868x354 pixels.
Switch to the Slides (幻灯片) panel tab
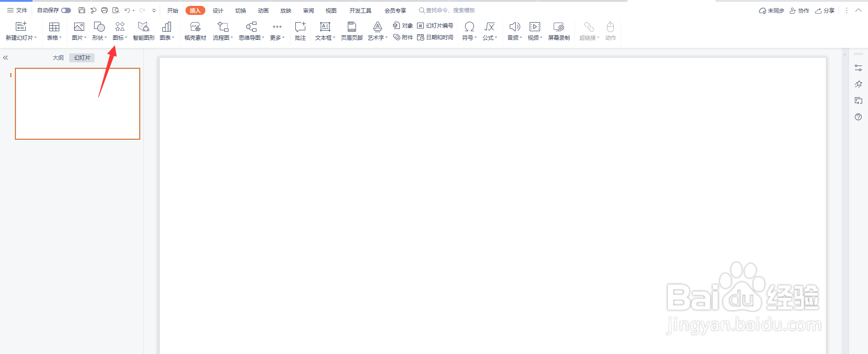pos(82,58)
